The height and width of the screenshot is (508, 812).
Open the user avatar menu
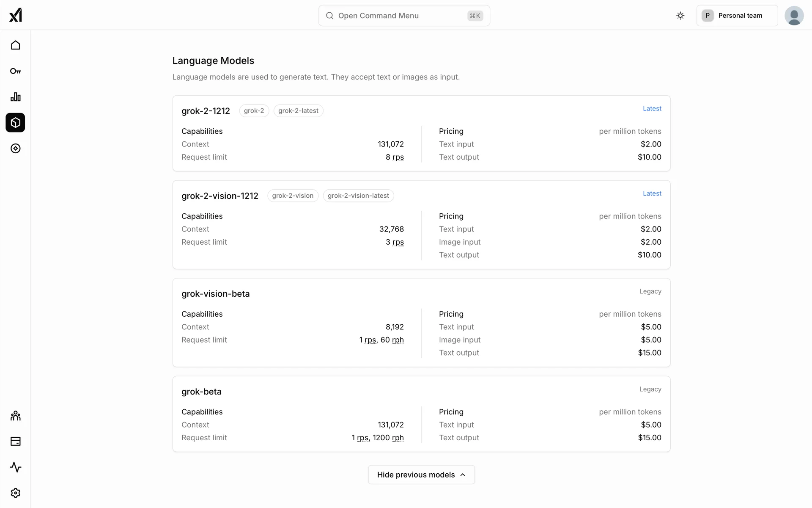794,16
